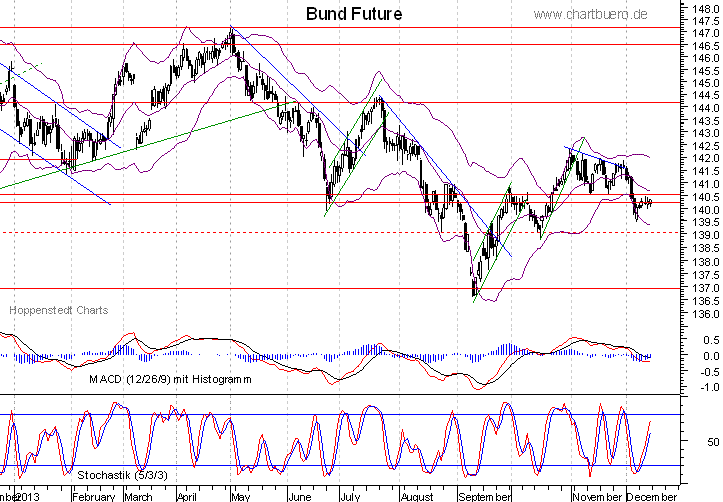Click the "February" month label

[94, 497]
